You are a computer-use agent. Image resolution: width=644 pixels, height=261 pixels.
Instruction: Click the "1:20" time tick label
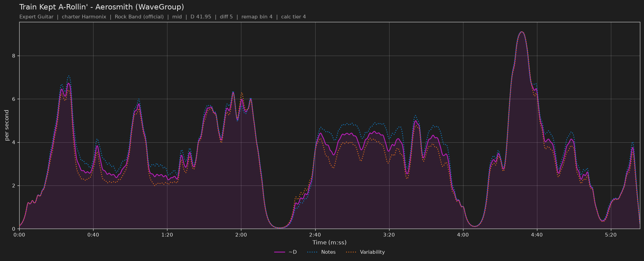point(167,235)
